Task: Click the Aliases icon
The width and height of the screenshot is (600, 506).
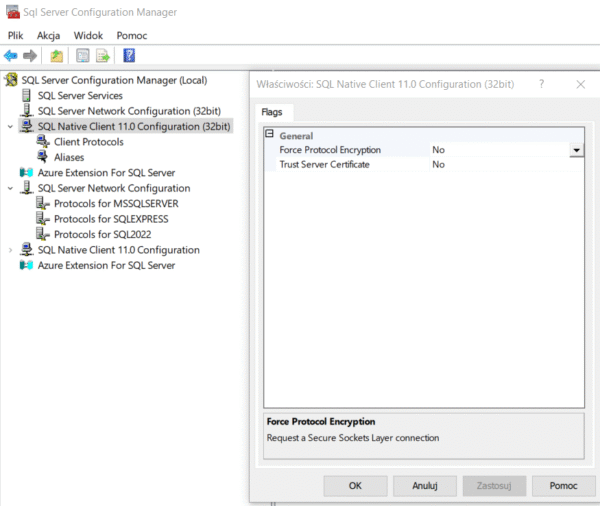Action: [42, 157]
